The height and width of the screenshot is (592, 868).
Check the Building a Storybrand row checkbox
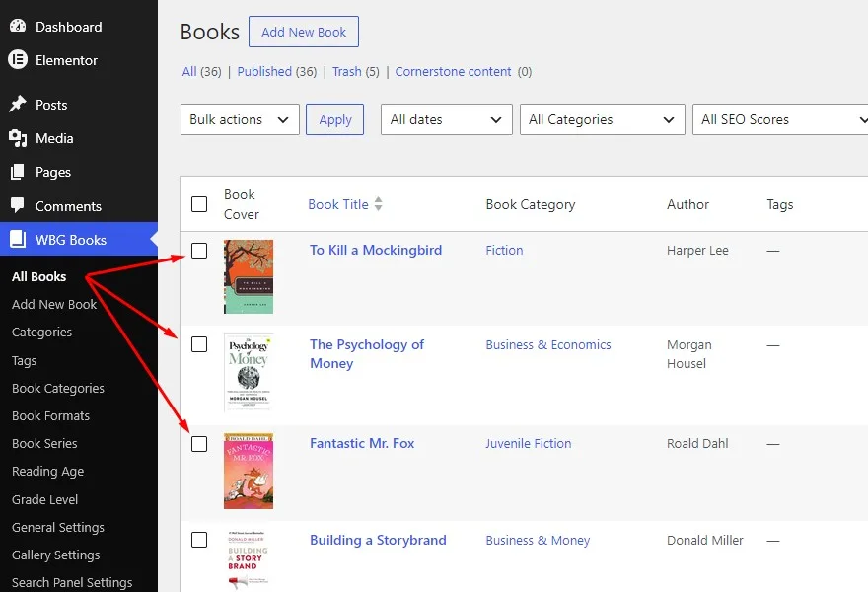pos(199,540)
